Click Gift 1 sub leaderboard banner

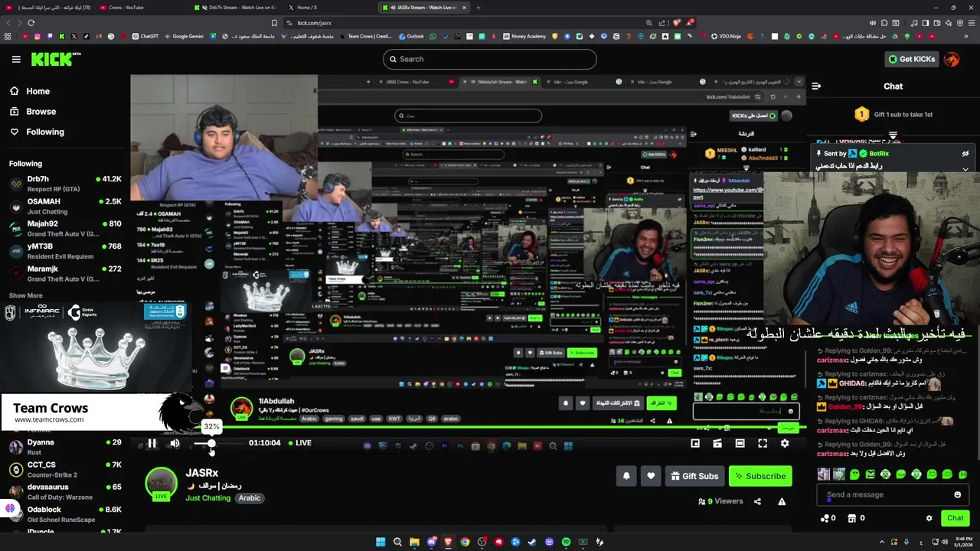tap(893, 115)
